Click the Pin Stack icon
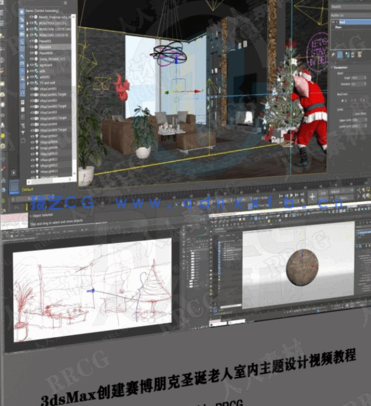 click(334, 55)
